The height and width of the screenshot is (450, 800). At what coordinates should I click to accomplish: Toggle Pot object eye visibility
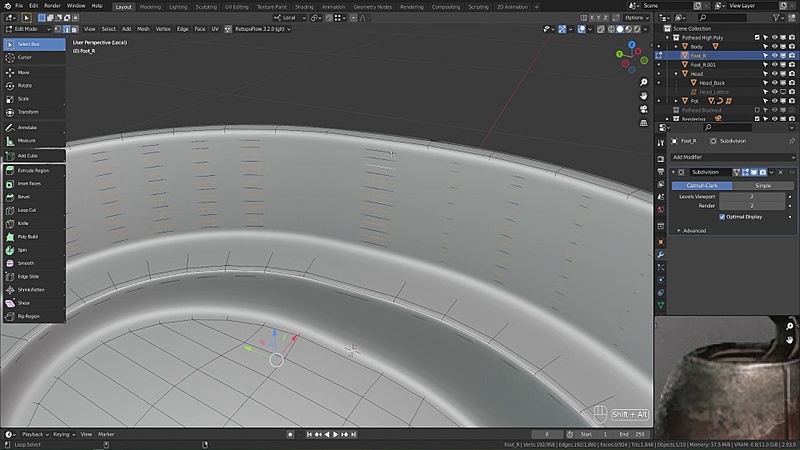click(774, 101)
